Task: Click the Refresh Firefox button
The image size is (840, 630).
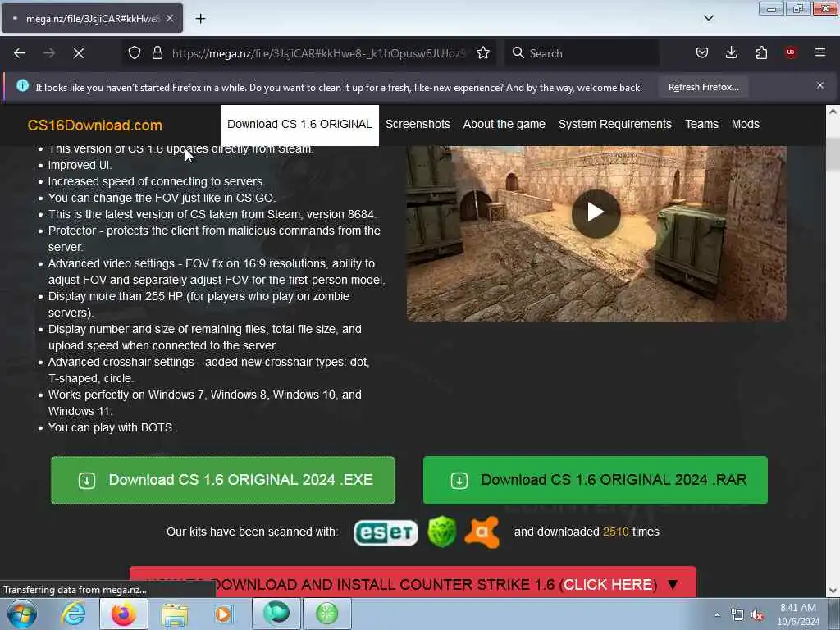Action: click(703, 87)
